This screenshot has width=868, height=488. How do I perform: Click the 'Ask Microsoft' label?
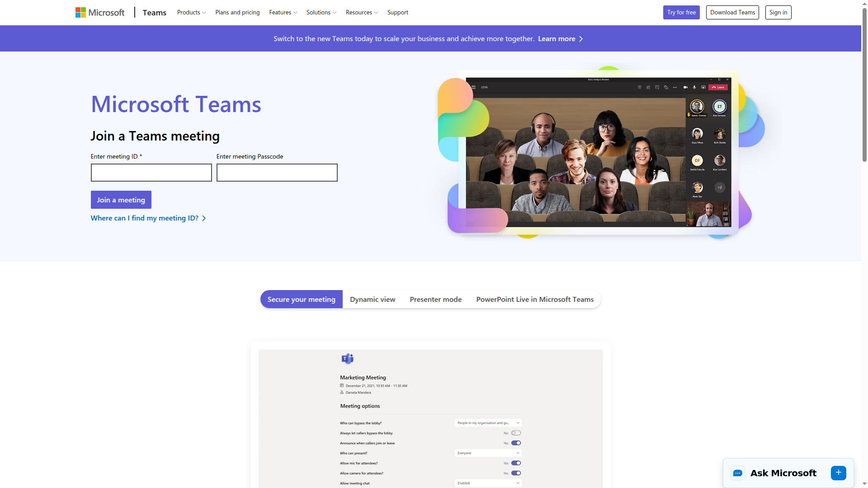point(783,473)
